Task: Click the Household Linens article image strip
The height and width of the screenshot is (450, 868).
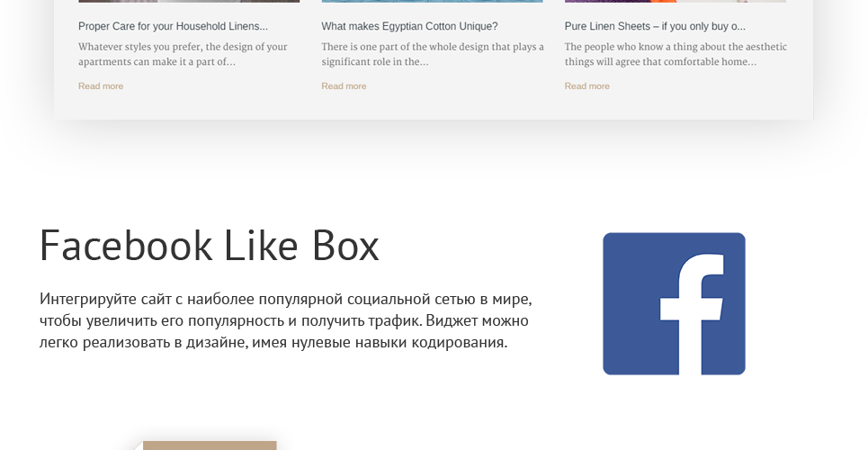Action: click(x=189, y=1)
